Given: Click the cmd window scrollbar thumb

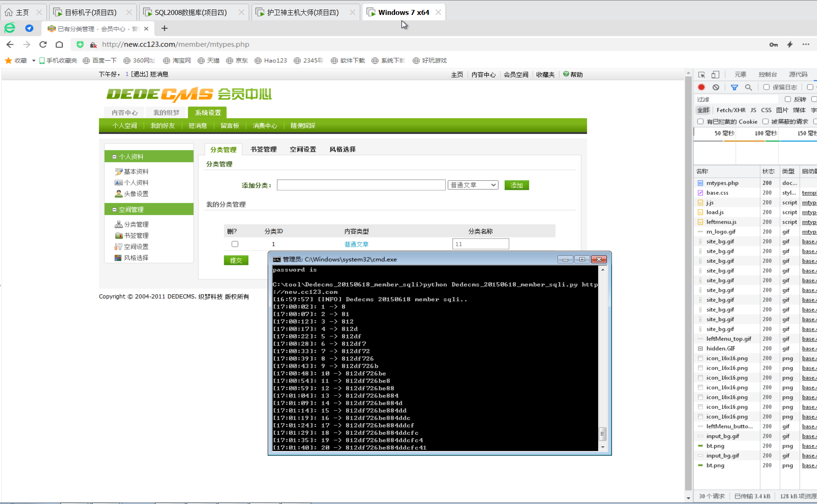Looking at the screenshot, I should click(x=603, y=434).
